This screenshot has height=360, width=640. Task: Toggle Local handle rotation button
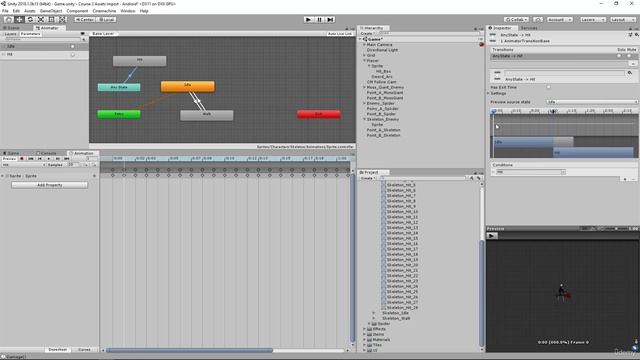tap(107, 20)
